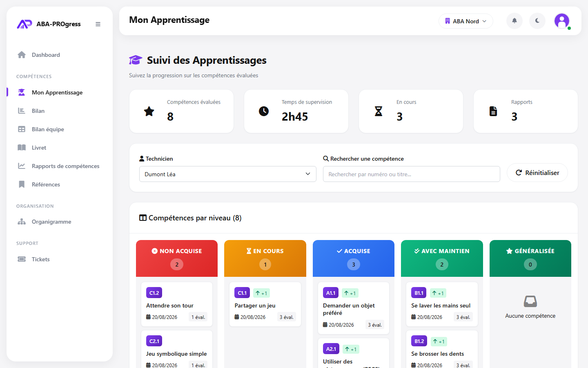Click the Réinitialiser button

click(537, 173)
